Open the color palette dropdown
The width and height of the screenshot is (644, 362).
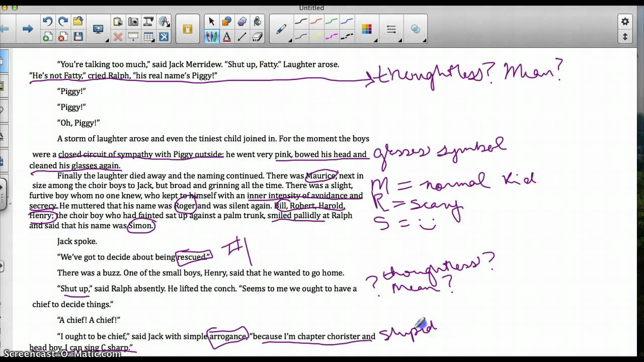tap(367, 29)
